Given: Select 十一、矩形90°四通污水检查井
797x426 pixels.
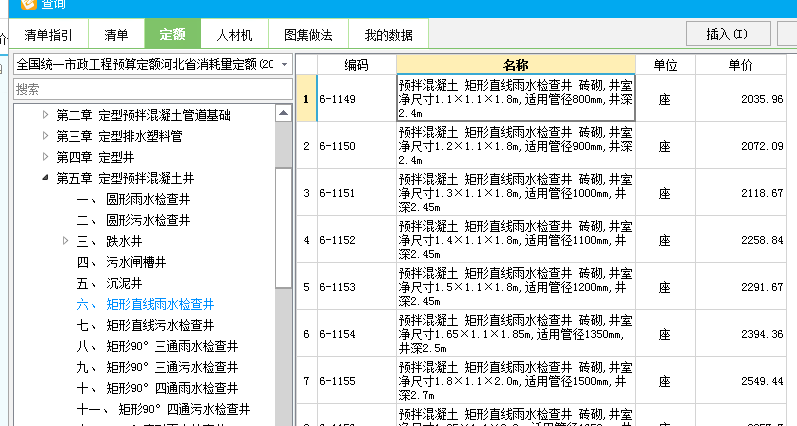Looking at the screenshot, I should click(x=163, y=409).
